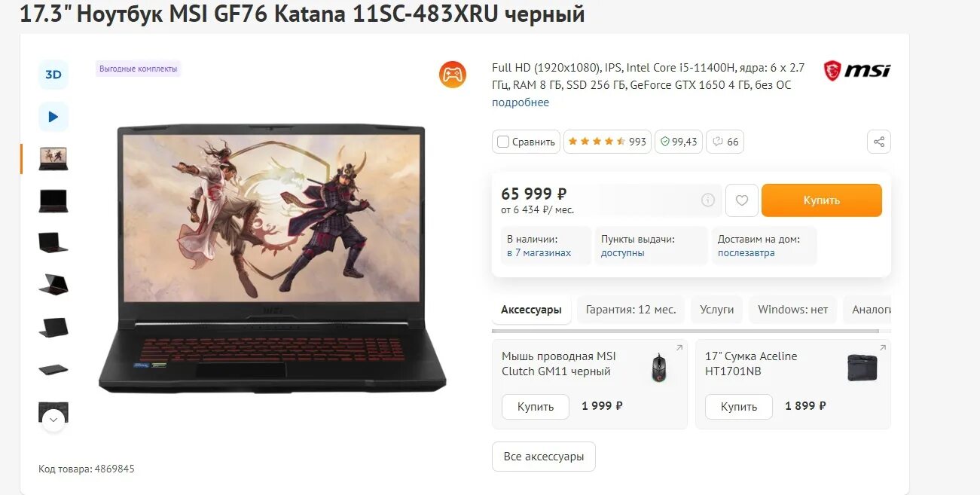Viewport: 980px width, 495px height.
Task: Click the accessories tabs scrollbar
Action: coord(685,331)
